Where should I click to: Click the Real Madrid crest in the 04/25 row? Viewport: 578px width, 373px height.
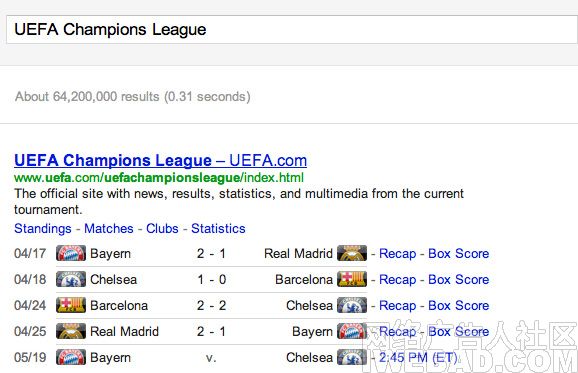click(x=71, y=331)
